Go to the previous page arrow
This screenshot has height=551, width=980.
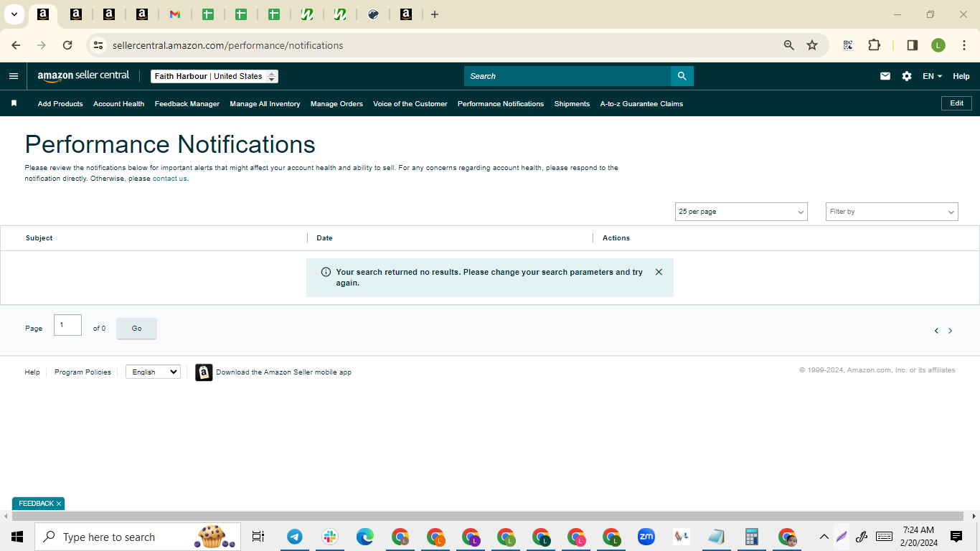[x=936, y=331]
